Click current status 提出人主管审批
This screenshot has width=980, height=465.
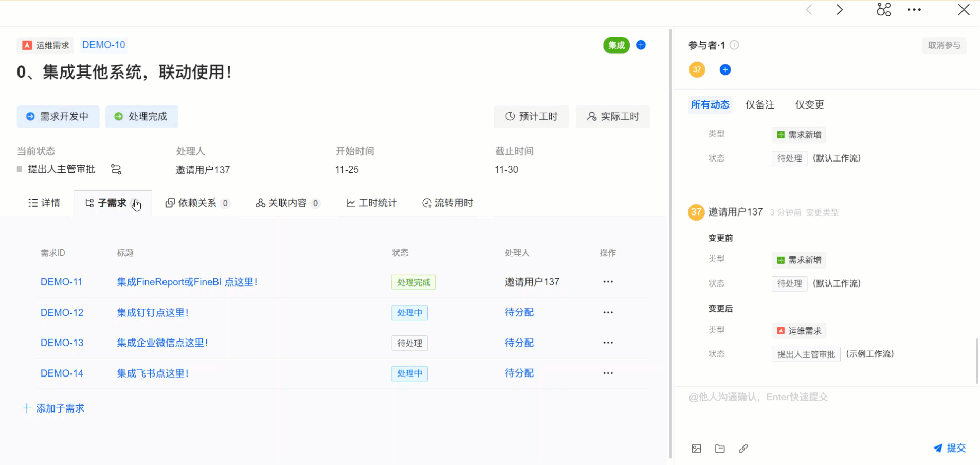pos(61,169)
